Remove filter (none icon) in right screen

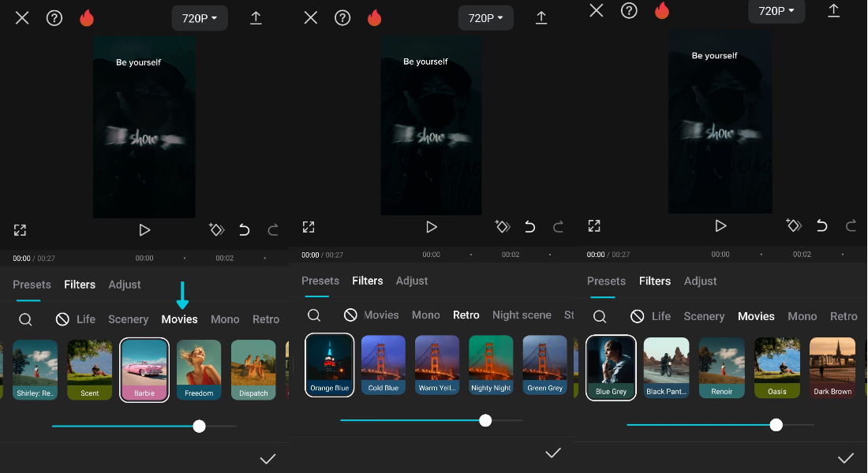[x=638, y=316]
